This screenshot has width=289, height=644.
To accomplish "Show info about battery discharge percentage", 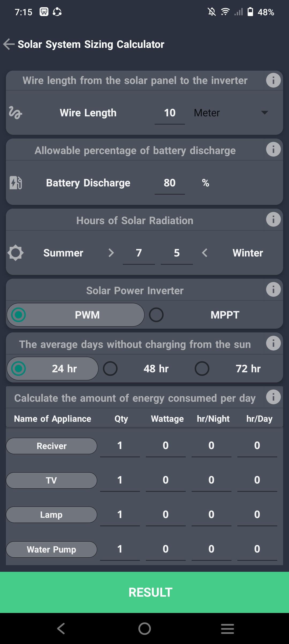I will click(273, 149).
